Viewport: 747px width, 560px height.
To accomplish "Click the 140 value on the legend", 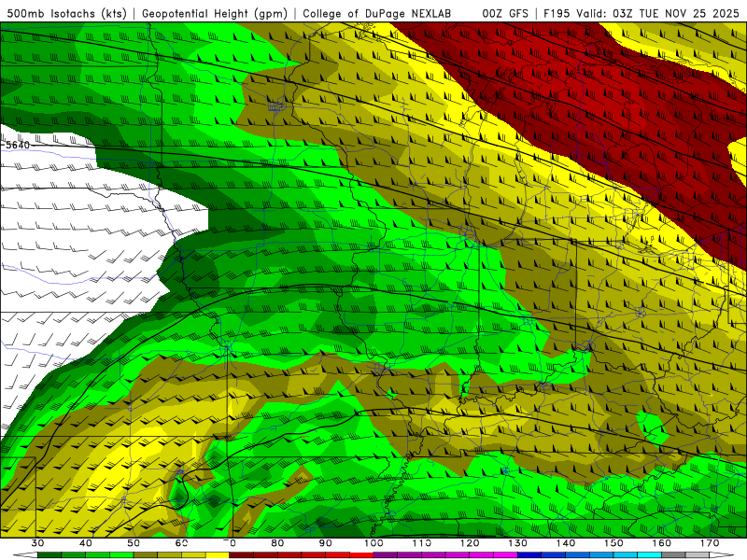I will coord(566,543).
